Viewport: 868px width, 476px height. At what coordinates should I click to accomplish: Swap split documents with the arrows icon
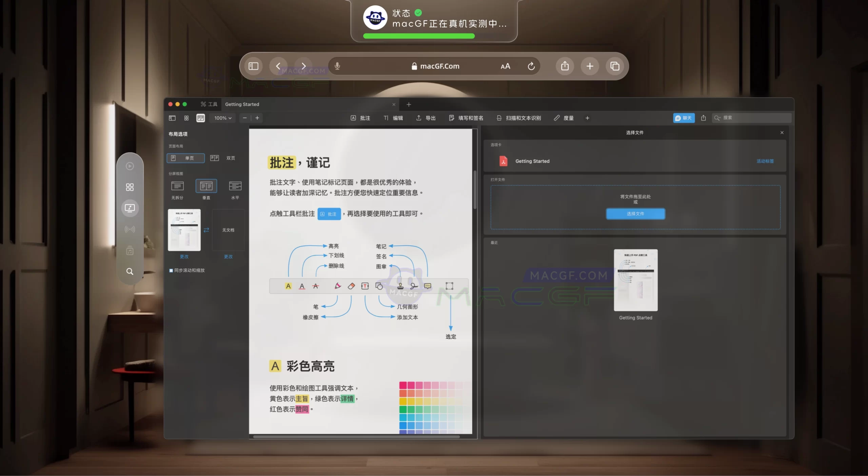(206, 230)
